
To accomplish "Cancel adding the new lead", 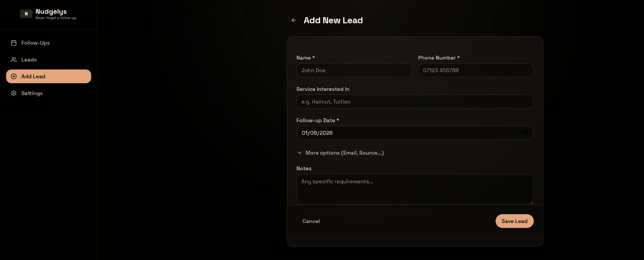I will [x=311, y=221].
